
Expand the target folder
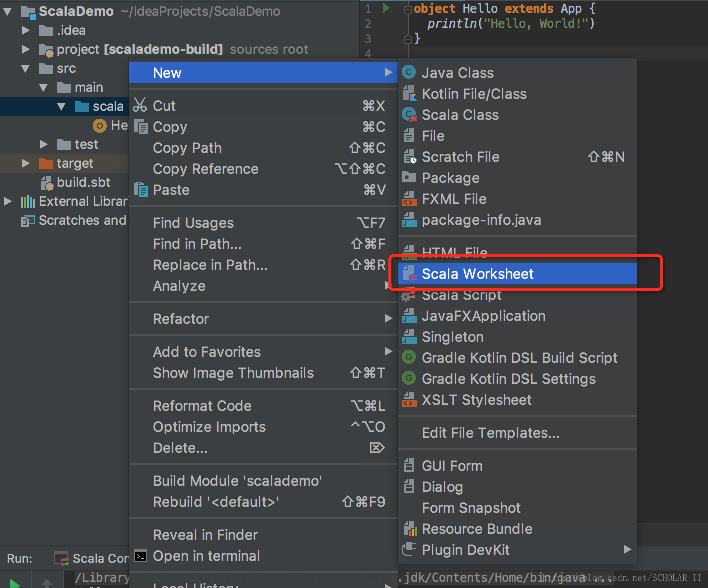25,163
